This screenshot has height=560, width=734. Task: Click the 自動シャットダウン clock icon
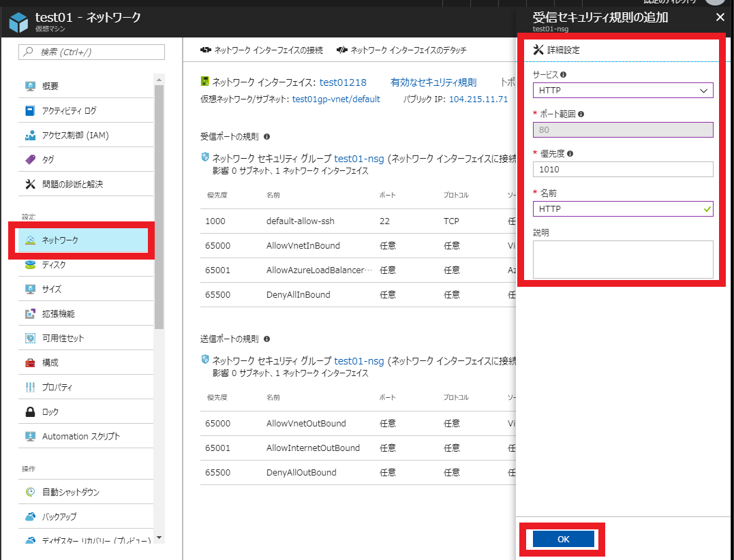pos(30,492)
